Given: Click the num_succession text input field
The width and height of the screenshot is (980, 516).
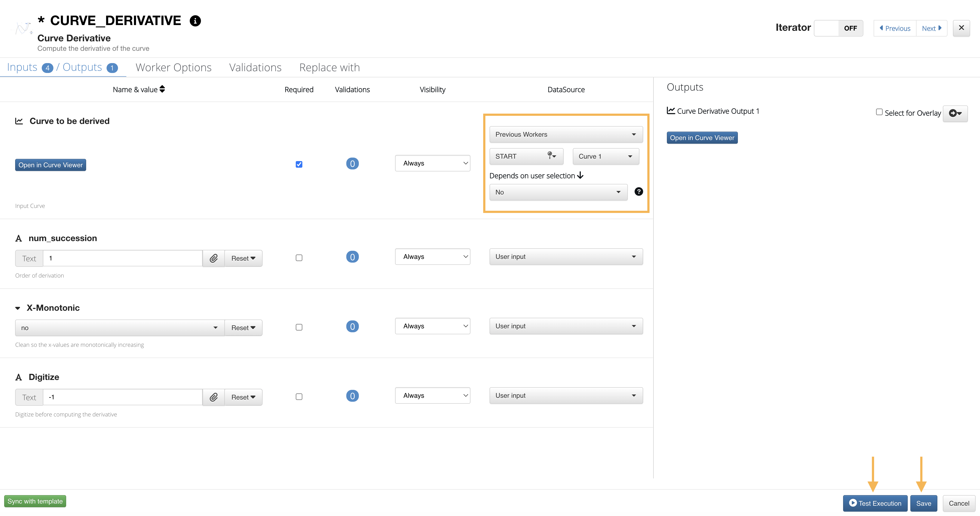Looking at the screenshot, I should pos(123,258).
